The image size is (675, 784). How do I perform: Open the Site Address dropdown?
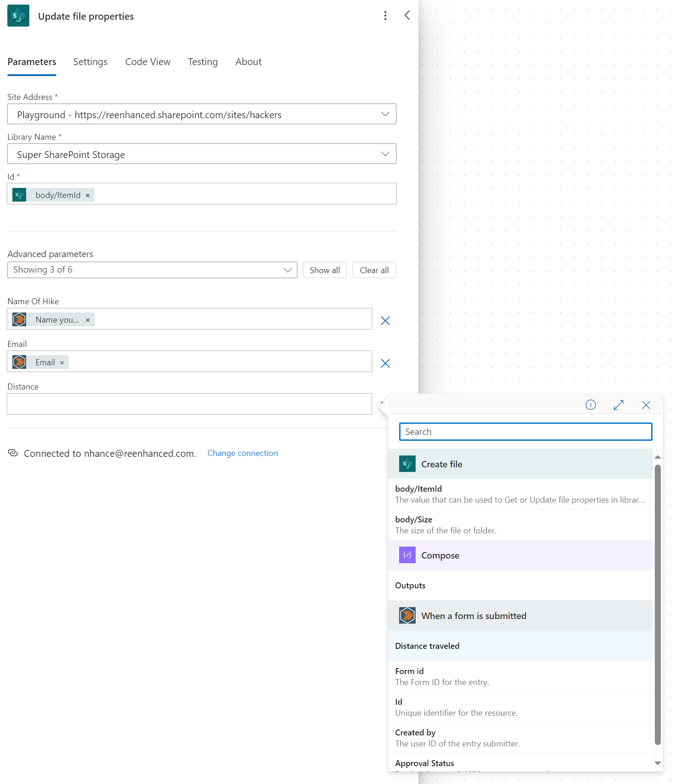pos(202,114)
